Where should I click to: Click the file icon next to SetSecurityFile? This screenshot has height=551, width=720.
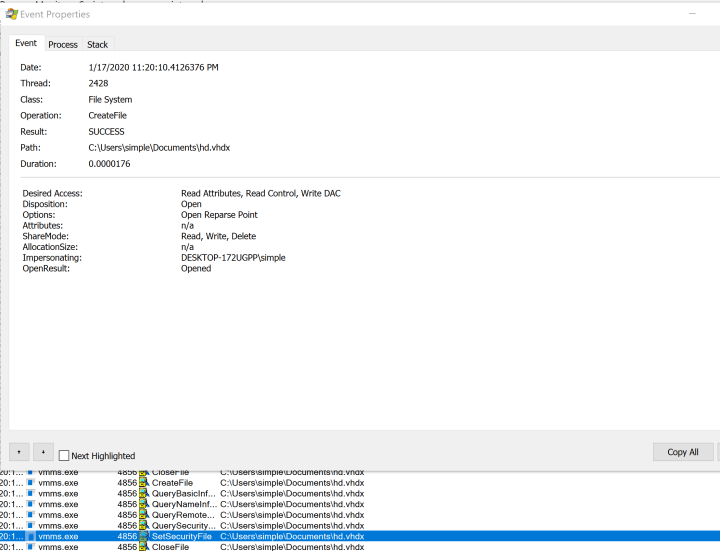point(144,537)
